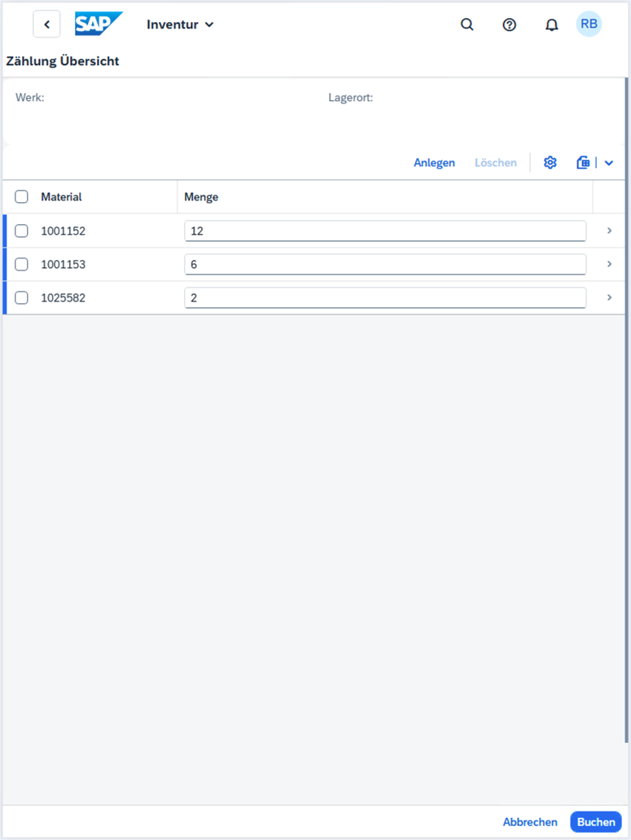Toggle the select-all checkbox in table header
631x840 pixels.
coord(22,196)
